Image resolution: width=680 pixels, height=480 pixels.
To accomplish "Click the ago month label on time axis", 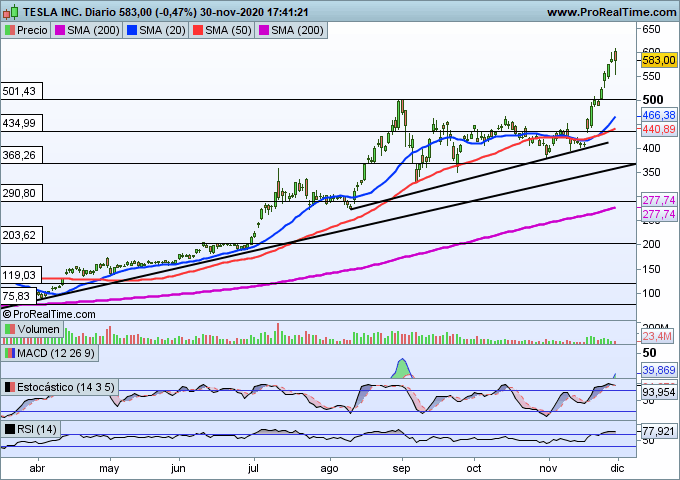I will 329,468.
